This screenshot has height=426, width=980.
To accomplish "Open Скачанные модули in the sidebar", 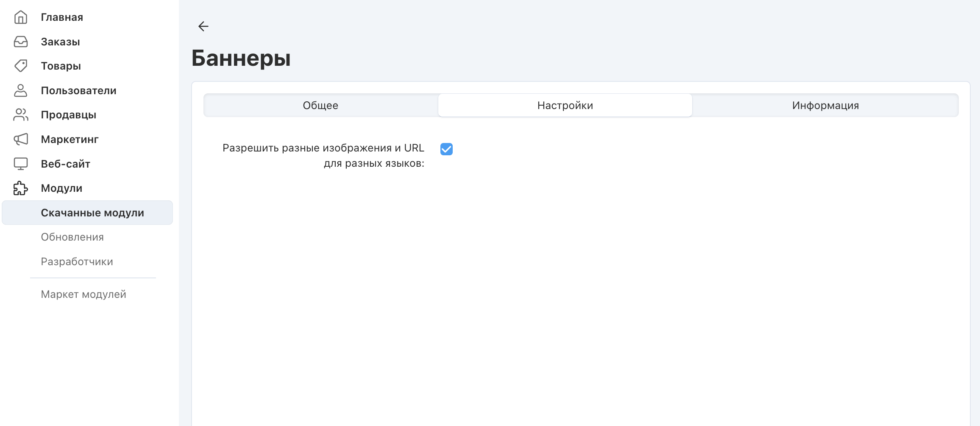I will click(x=92, y=213).
